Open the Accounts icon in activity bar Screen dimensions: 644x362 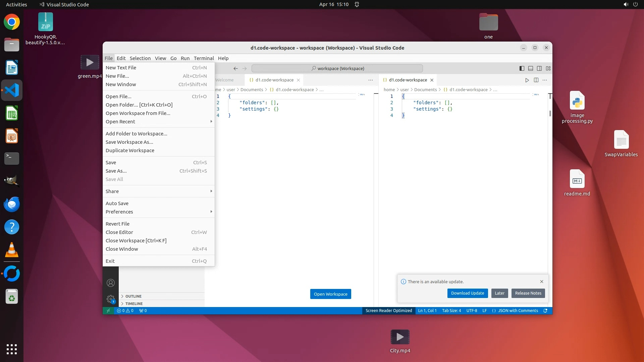click(x=111, y=283)
